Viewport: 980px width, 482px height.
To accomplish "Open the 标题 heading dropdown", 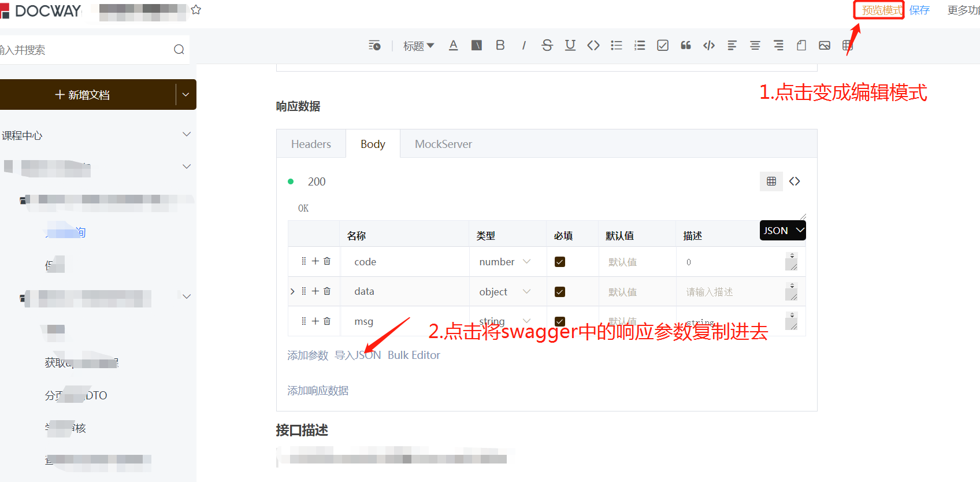I will tap(418, 46).
